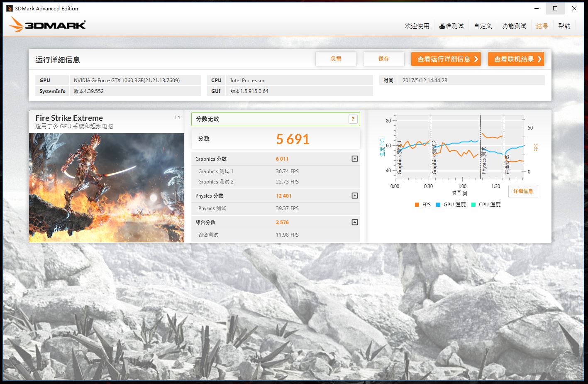Click the 详细信息 button under the chart
Screen dimensions: 588x384
point(522,191)
